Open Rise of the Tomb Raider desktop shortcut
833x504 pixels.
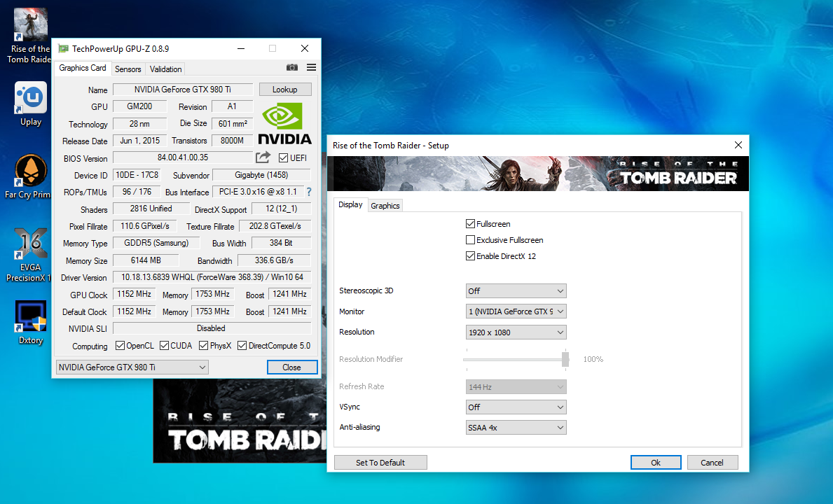(x=30, y=36)
